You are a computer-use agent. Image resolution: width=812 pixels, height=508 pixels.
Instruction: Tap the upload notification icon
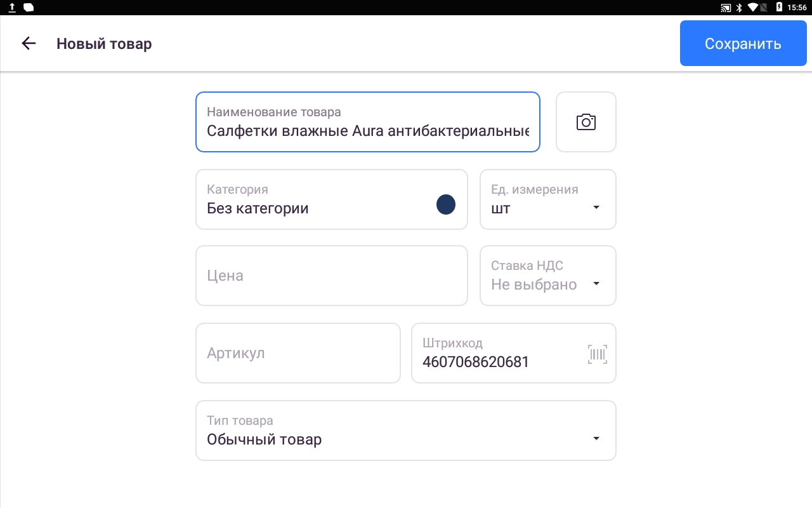point(12,8)
